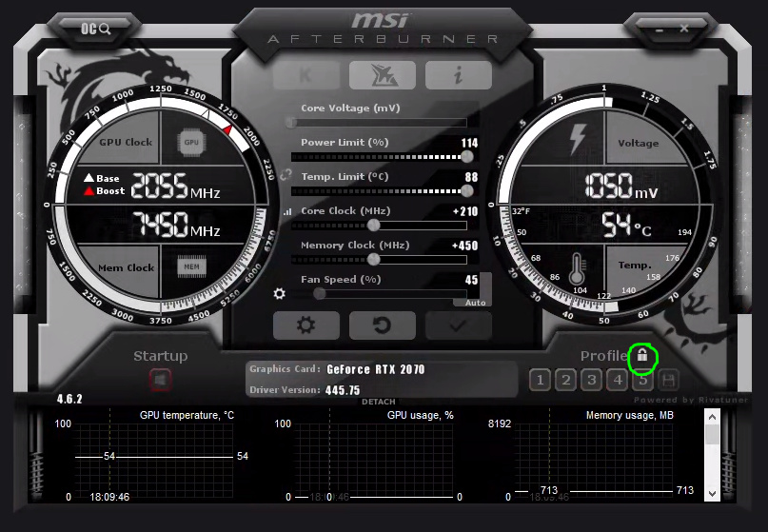
Task: Click the Power Limit slider handle
Action: coord(467,157)
